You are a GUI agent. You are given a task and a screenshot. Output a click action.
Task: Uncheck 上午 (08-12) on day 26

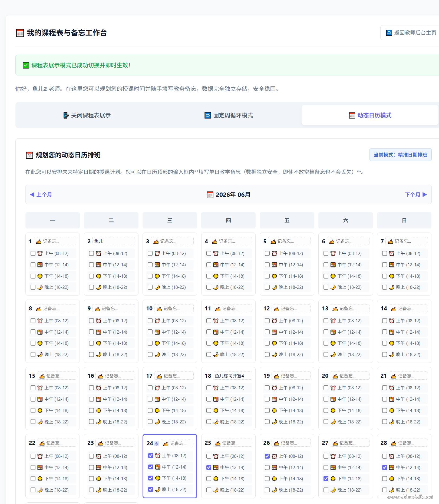click(x=267, y=456)
